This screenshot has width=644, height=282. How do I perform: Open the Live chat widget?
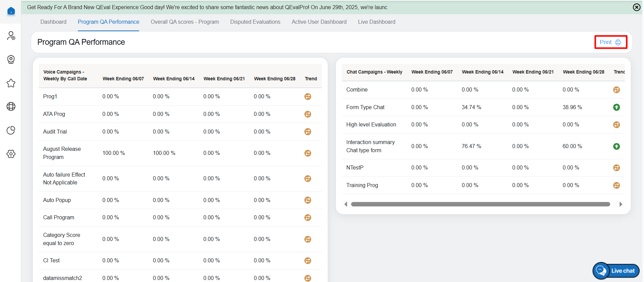(x=616, y=271)
